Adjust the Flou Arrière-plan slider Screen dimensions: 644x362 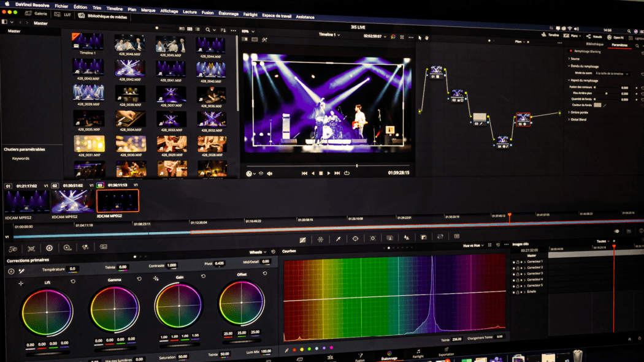(x=607, y=94)
